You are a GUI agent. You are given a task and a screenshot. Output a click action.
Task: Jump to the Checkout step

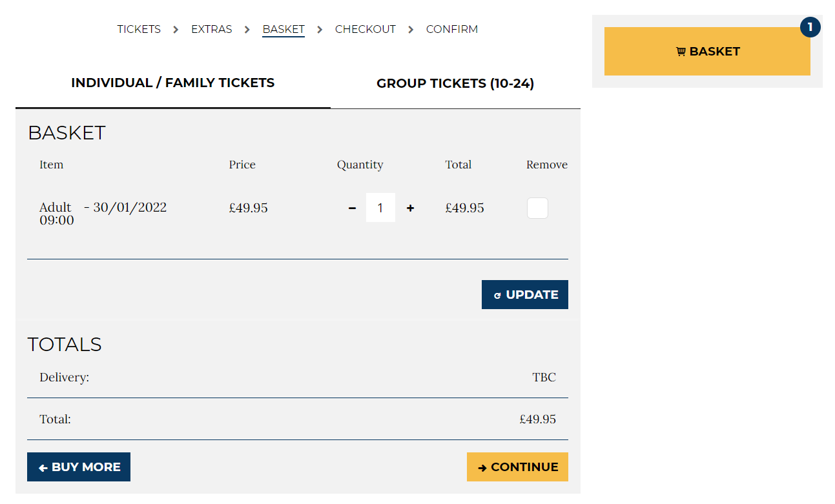(x=365, y=29)
